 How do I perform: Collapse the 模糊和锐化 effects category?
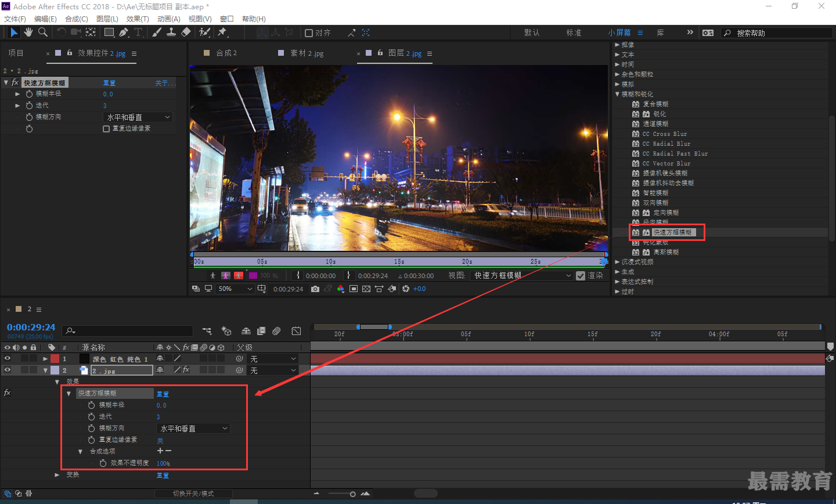coord(617,94)
